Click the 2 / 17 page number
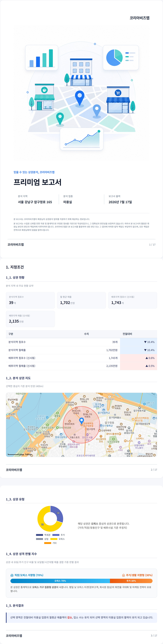 pos(154,470)
